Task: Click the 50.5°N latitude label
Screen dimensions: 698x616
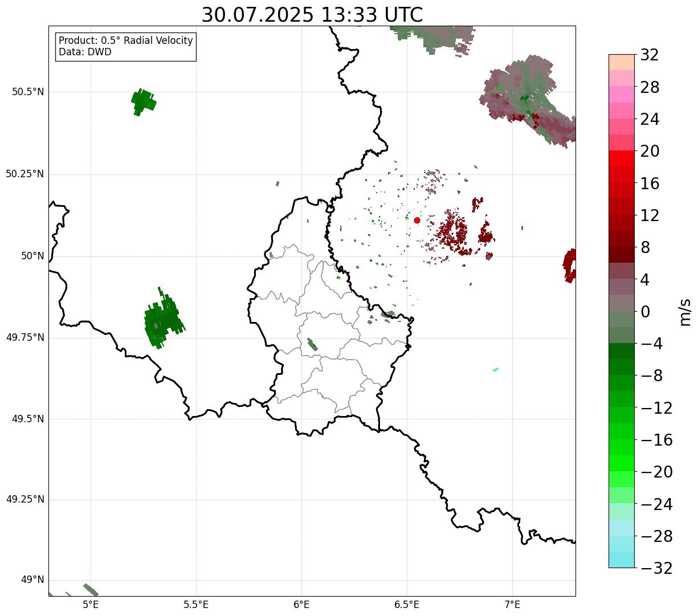Action: pos(28,92)
